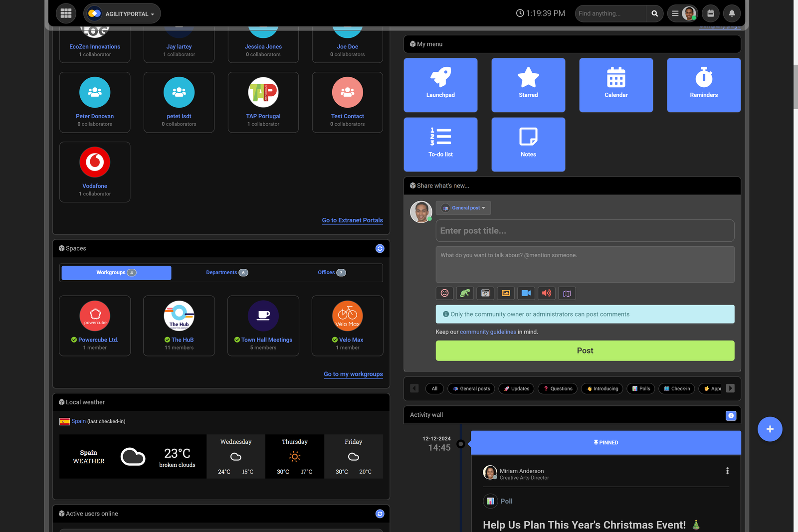798x532 pixels.
Task: Switch to the Offices tab
Action: point(331,273)
